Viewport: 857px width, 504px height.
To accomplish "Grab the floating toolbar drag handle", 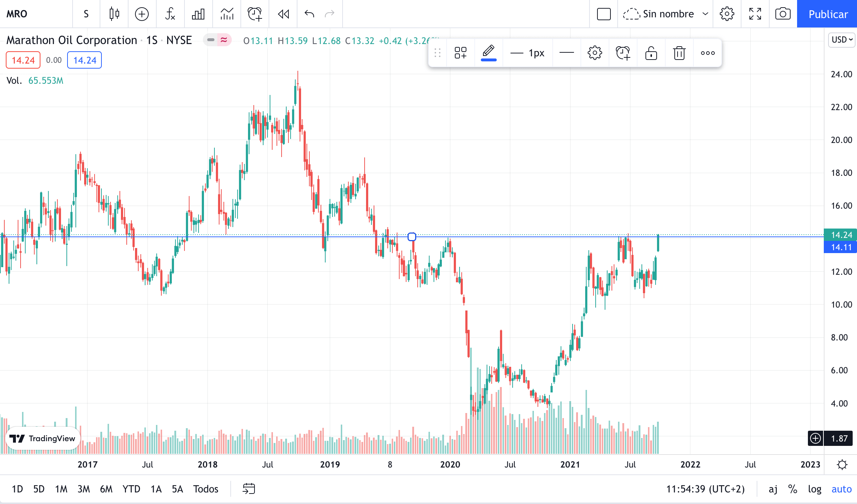I will pyautogui.click(x=438, y=53).
